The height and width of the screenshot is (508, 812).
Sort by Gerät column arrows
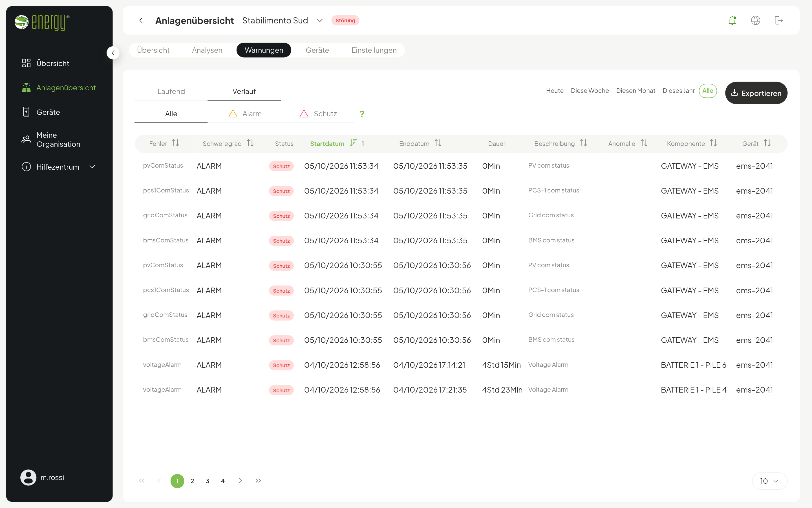tap(767, 143)
